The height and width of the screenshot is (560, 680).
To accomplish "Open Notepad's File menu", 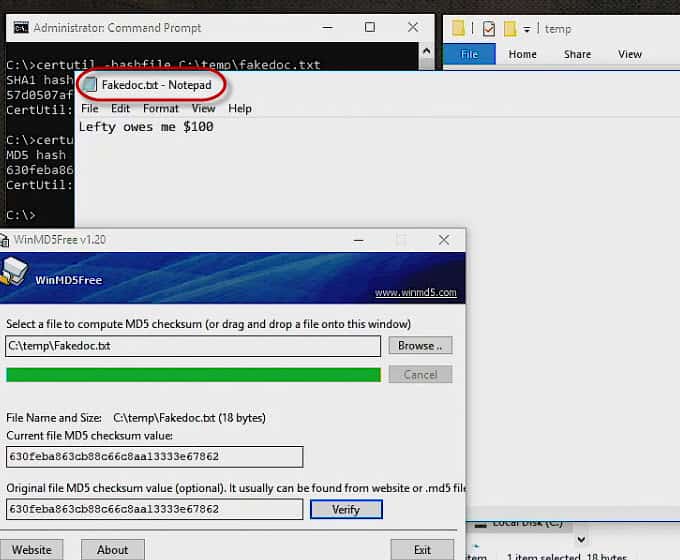I will [x=90, y=108].
